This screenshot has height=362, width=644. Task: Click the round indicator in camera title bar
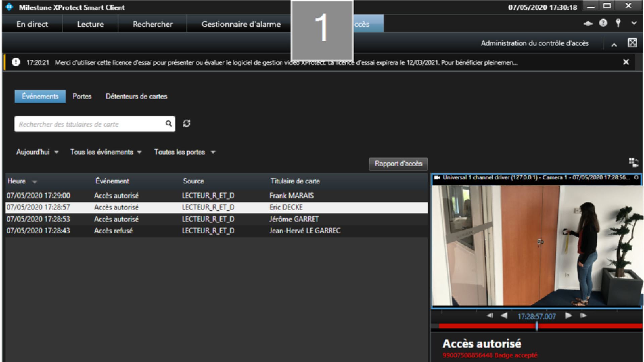pos(636,178)
